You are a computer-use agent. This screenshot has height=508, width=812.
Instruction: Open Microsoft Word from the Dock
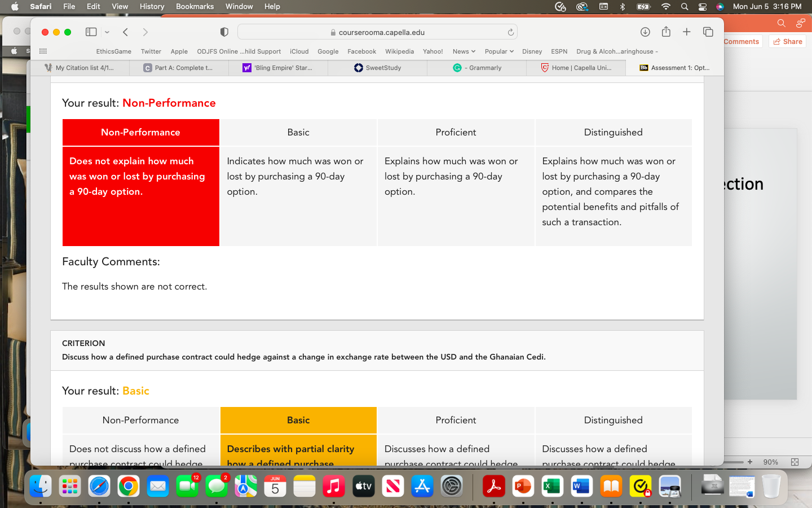582,486
